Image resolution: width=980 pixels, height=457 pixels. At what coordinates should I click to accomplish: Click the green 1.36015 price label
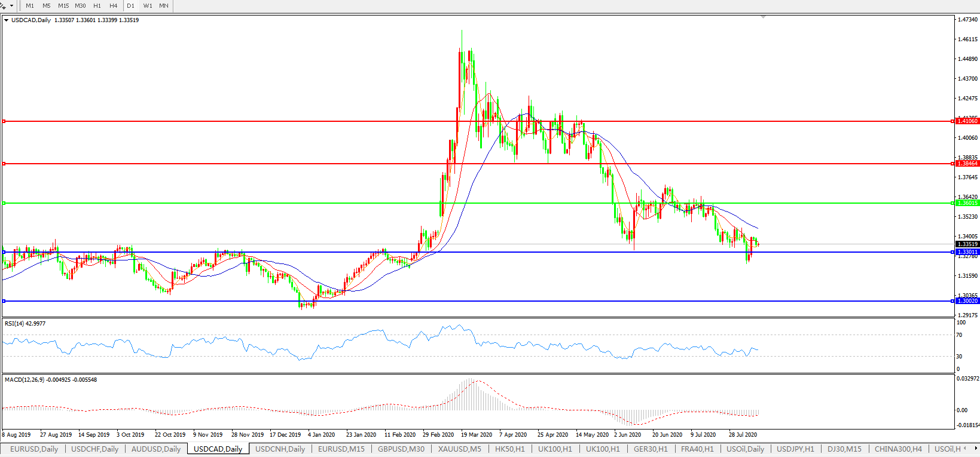(x=967, y=203)
